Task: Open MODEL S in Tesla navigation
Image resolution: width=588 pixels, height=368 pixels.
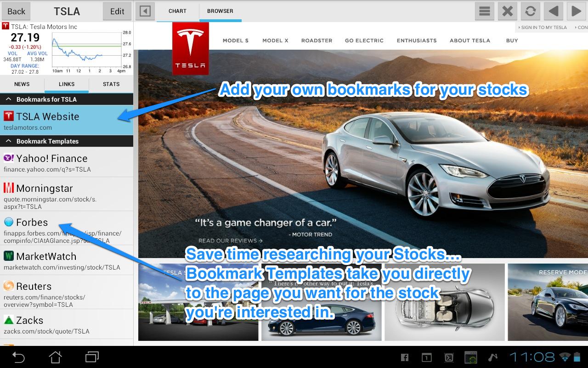Action: coord(236,40)
